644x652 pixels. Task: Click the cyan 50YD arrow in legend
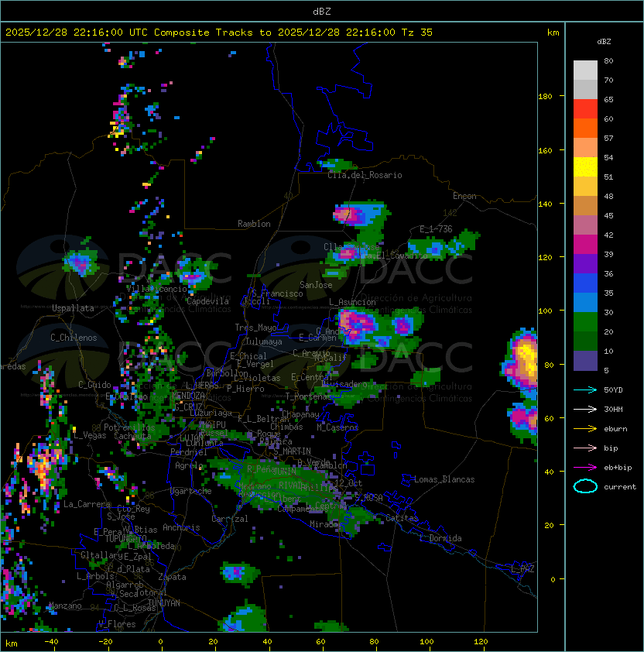585,389
